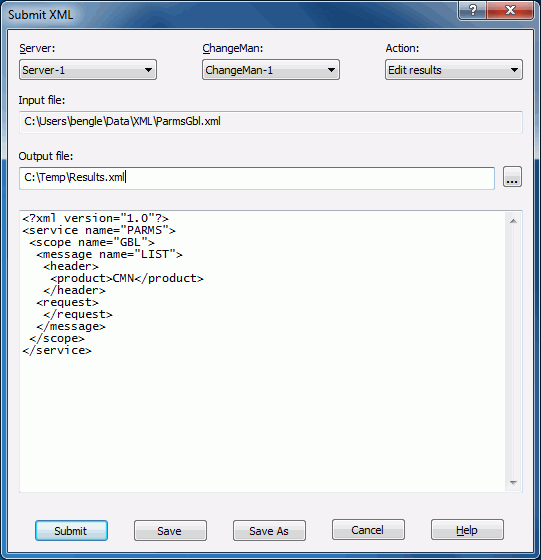Open the Action dropdown showing Edit results
The width and height of the screenshot is (541, 560).
[x=454, y=70]
